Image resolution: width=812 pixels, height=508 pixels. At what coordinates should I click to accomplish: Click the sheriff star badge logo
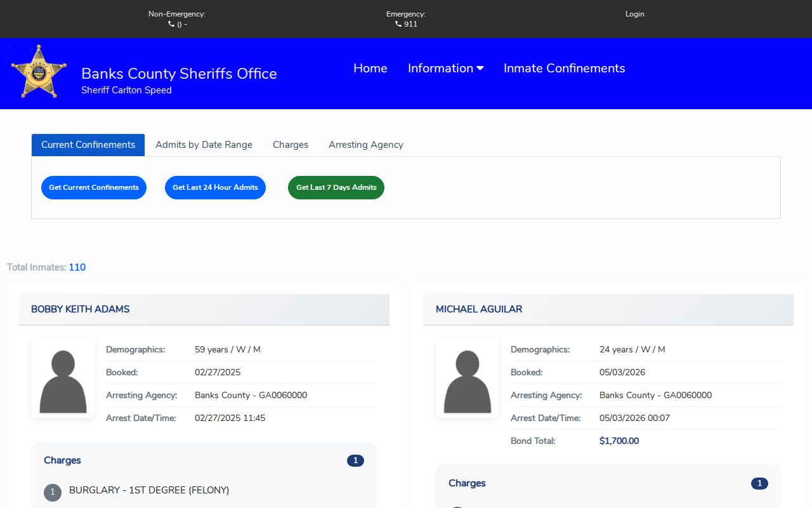click(x=39, y=71)
